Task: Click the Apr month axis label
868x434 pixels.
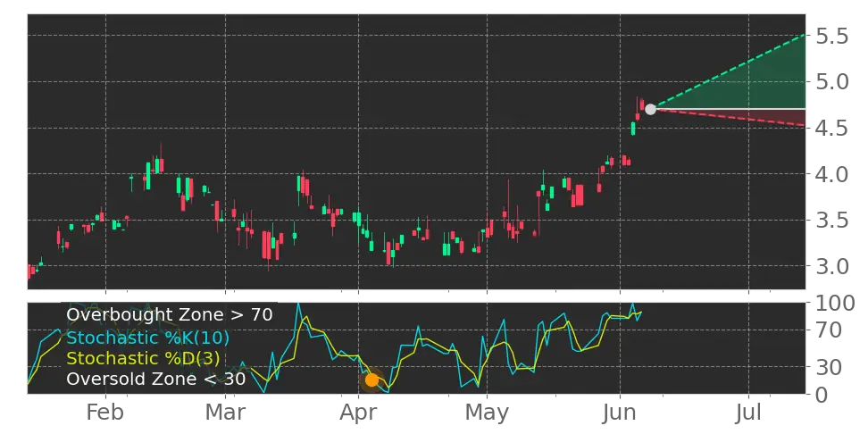Action: point(358,413)
